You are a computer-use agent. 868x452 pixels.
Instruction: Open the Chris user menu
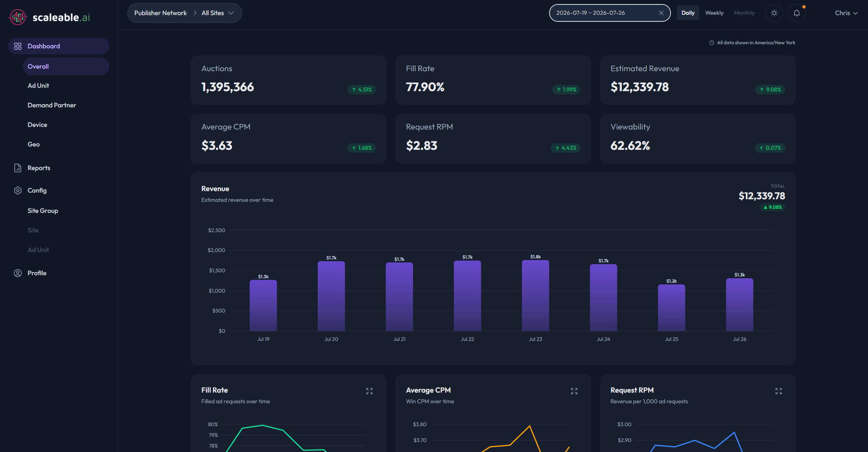[847, 13]
